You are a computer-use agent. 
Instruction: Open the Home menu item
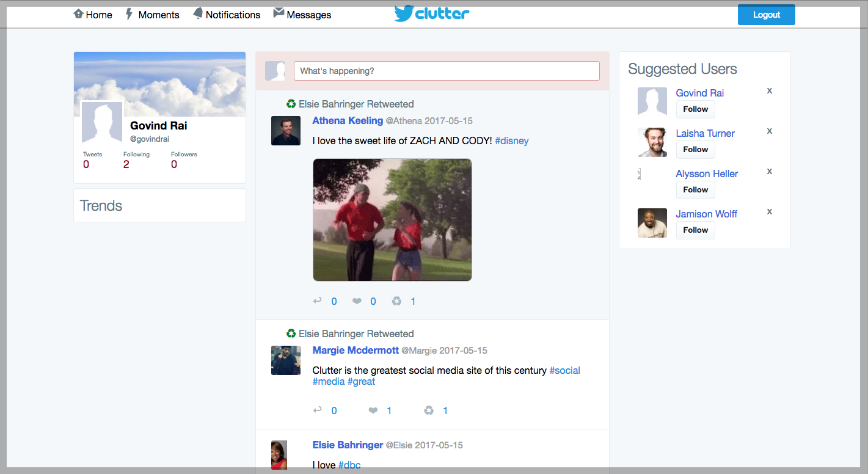pyautogui.click(x=99, y=15)
